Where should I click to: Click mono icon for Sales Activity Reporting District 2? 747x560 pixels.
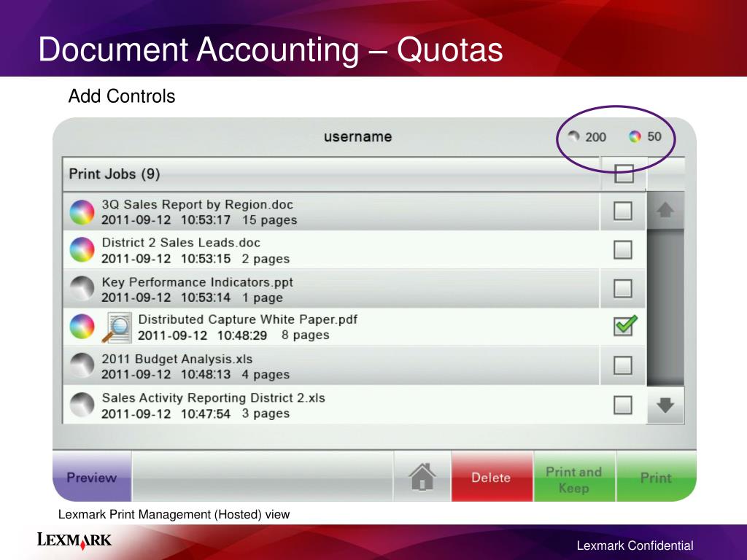point(82,405)
